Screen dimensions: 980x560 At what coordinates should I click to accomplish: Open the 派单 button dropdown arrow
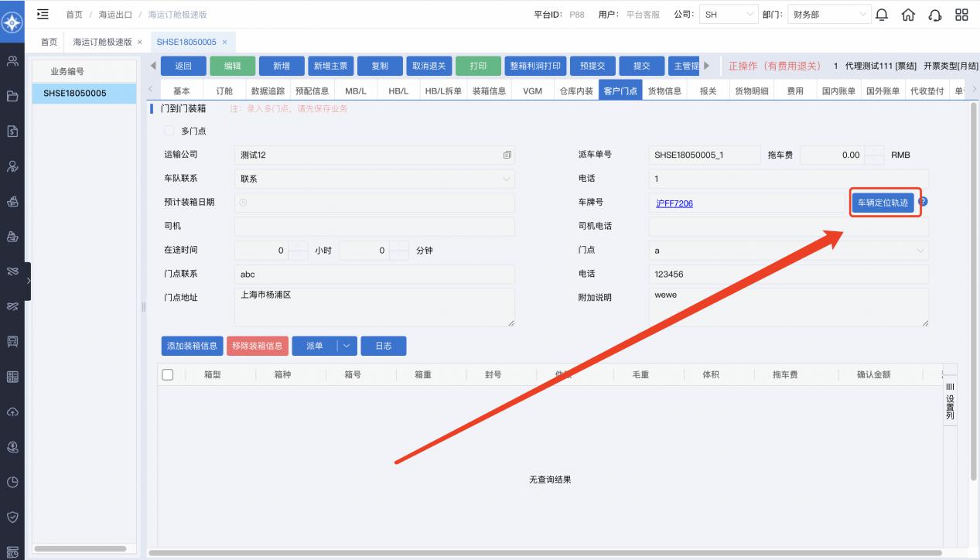click(347, 346)
